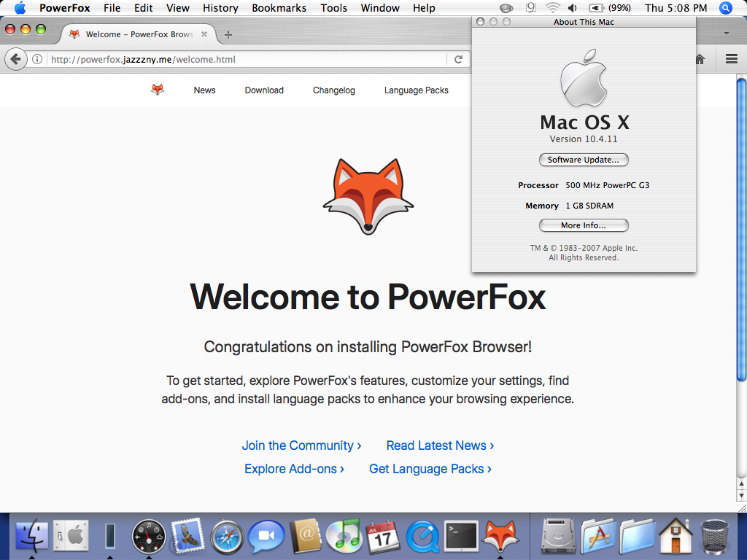Image resolution: width=747 pixels, height=560 pixels.
Task: Click the browser Back arrow button
Action: [x=16, y=59]
